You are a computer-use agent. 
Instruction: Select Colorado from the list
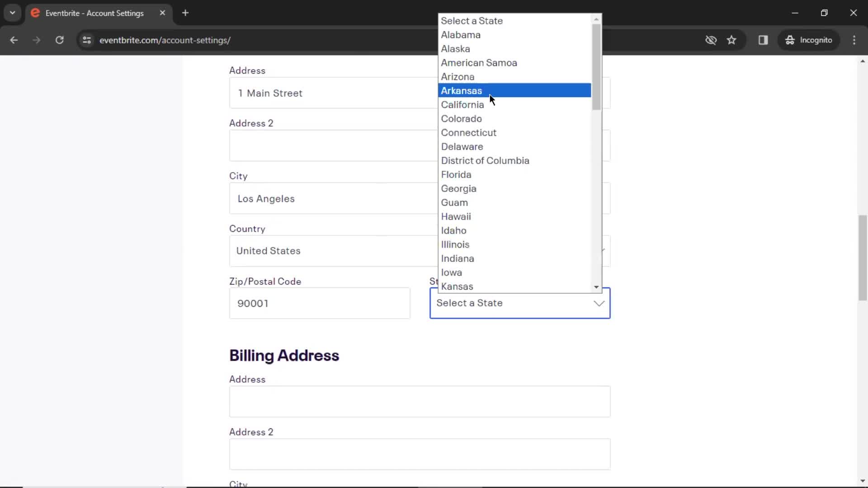pos(462,118)
